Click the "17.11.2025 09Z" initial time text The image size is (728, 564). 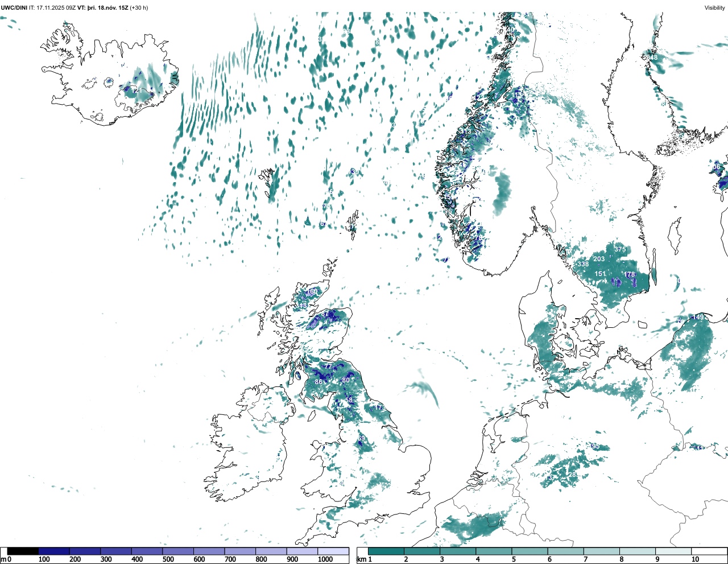(56, 8)
